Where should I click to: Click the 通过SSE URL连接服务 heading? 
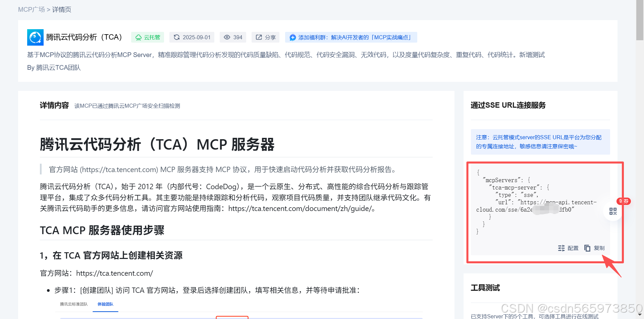coord(508,105)
